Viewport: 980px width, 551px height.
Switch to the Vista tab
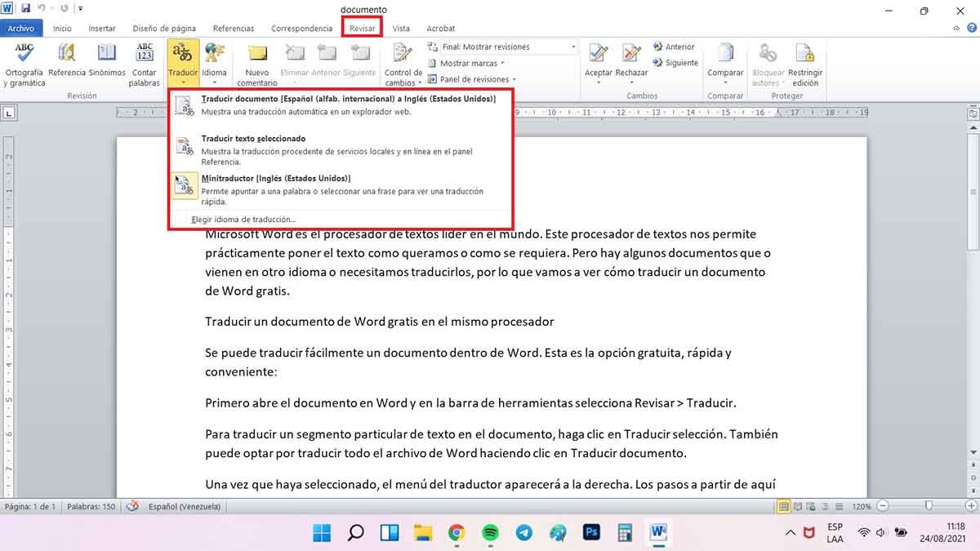pyautogui.click(x=401, y=29)
